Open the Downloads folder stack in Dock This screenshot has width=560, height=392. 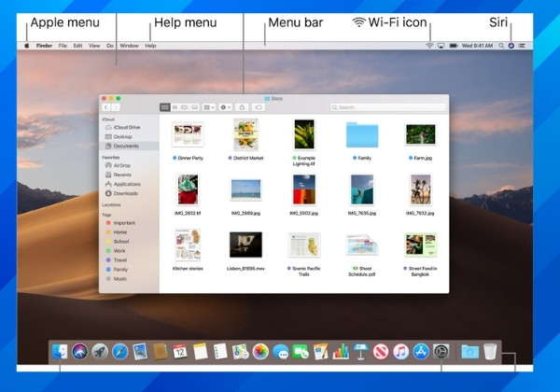(x=470, y=352)
